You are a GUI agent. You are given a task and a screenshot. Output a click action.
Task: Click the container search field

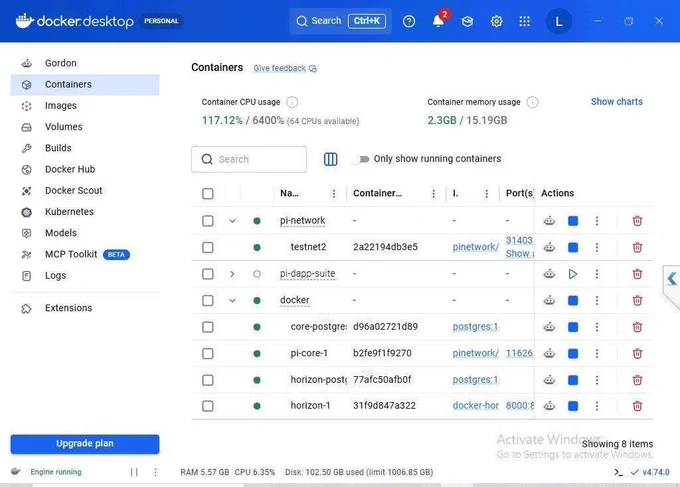tap(249, 159)
